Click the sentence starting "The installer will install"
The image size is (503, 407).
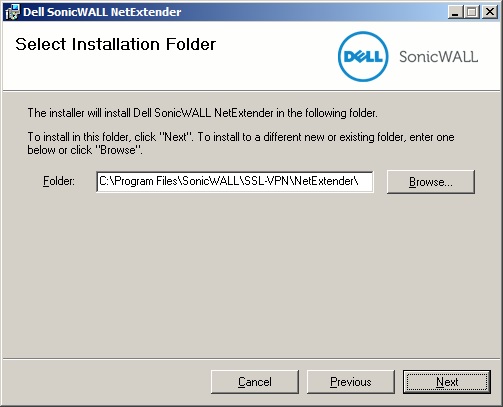[202, 113]
